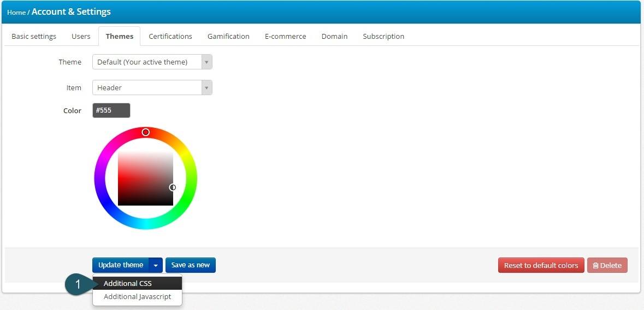Click the Delete button
The image size is (644, 310).
[607, 266]
